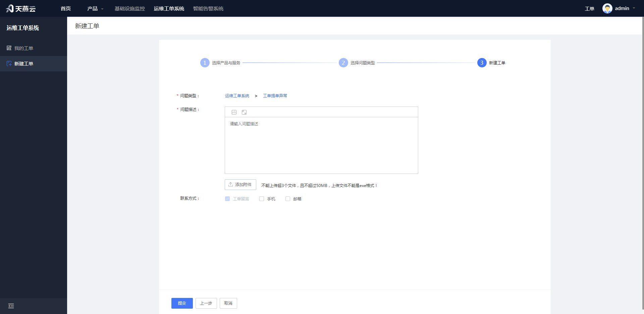This screenshot has width=644, height=314.
Task: Collapse the sidebar using bottom menu icon
Action: (x=11, y=306)
